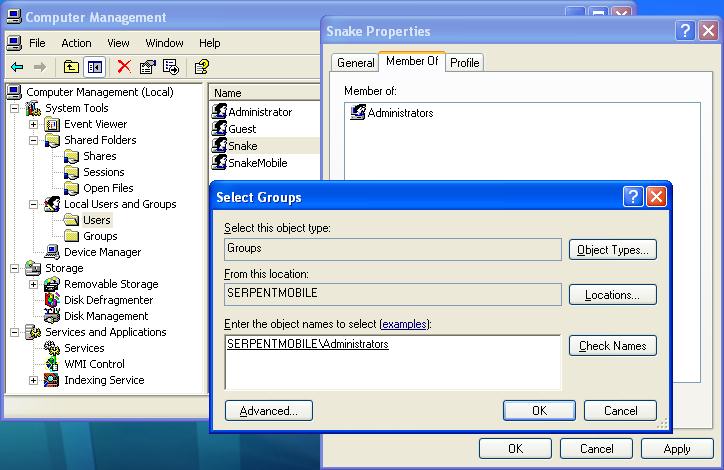Viewport: 724px width, 470px height.
Task: Collapse the System Tools tree node
Action: point(17,108)
